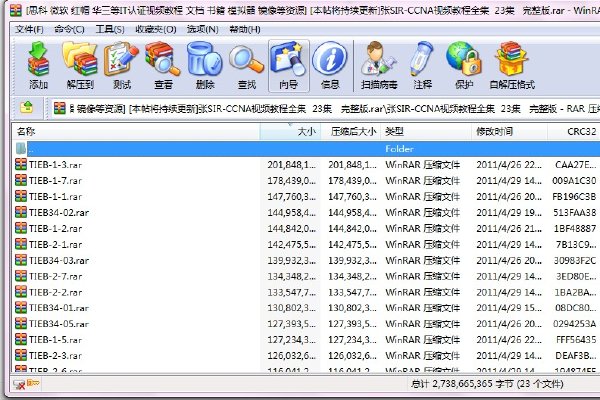The width and height of the screenshot is (600, 400).
Task: Select file TIEB-1-7.rar
Action: (55, 180)
